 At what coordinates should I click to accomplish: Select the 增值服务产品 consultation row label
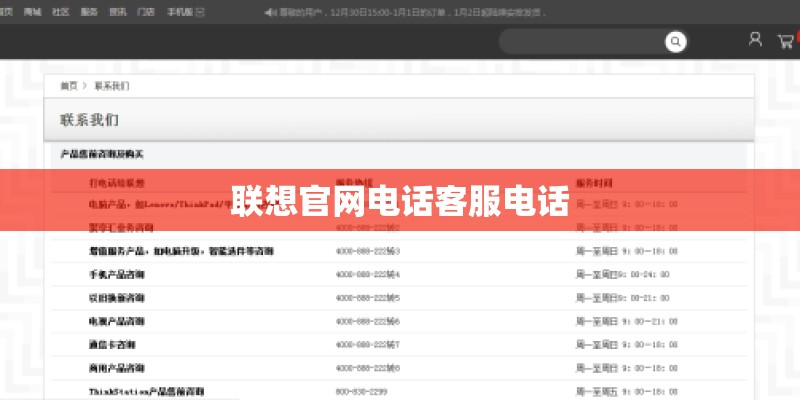click(x=181, y=251)
